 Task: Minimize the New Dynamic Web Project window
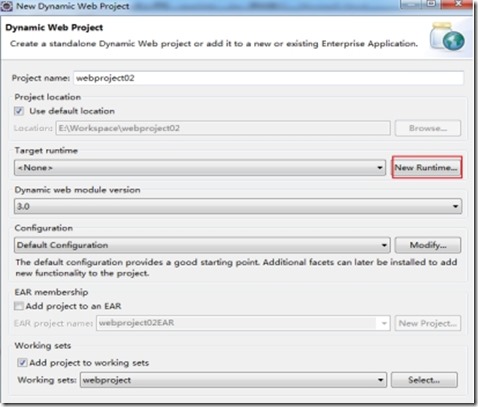pos(412,4)
